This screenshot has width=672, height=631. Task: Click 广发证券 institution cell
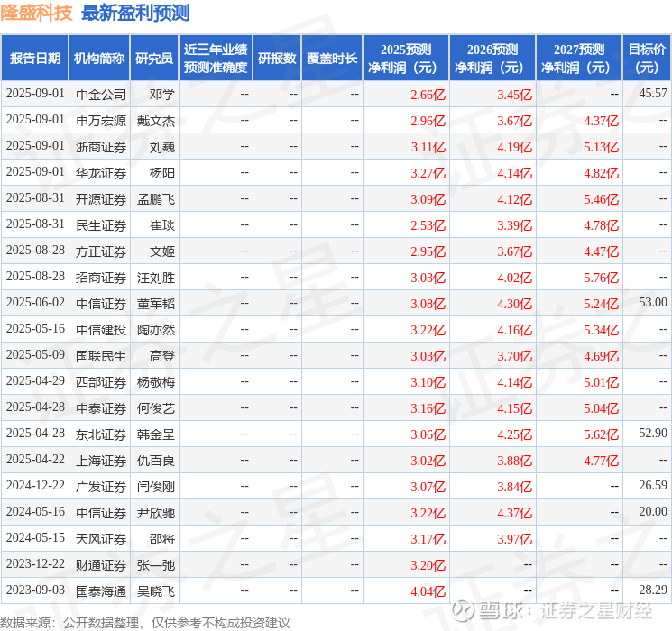[x=101, y=487]
